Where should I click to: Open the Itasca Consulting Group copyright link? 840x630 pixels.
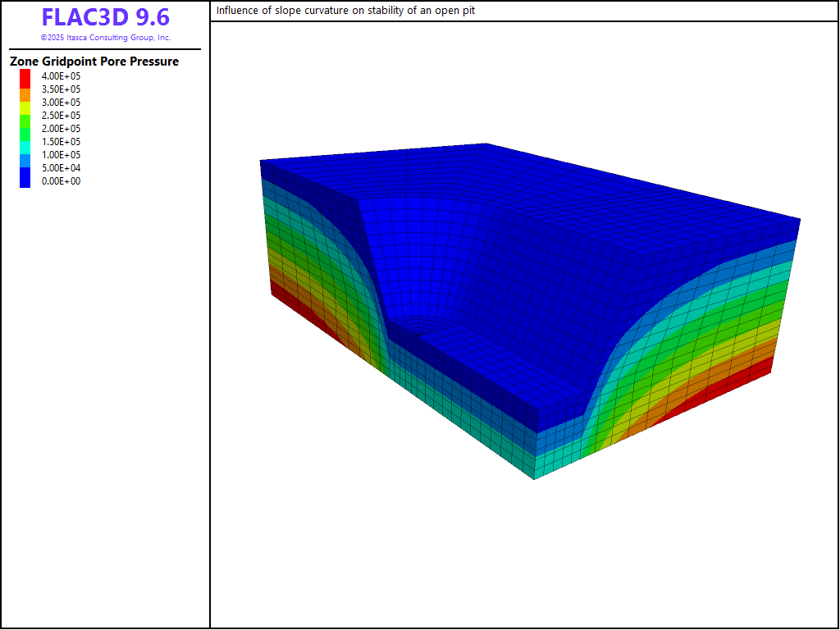105,38
